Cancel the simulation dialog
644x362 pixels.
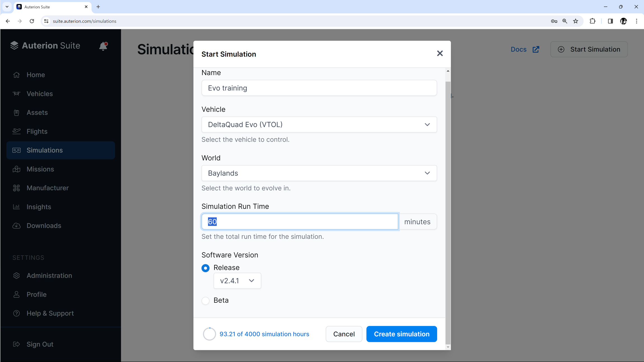[x=344, y=334]
